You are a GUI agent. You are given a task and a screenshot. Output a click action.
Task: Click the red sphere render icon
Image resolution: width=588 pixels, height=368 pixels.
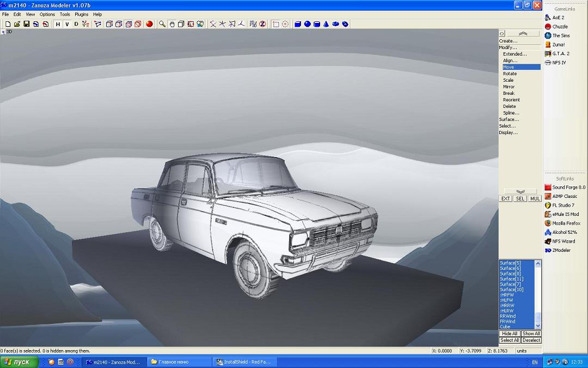pos(149,24)
